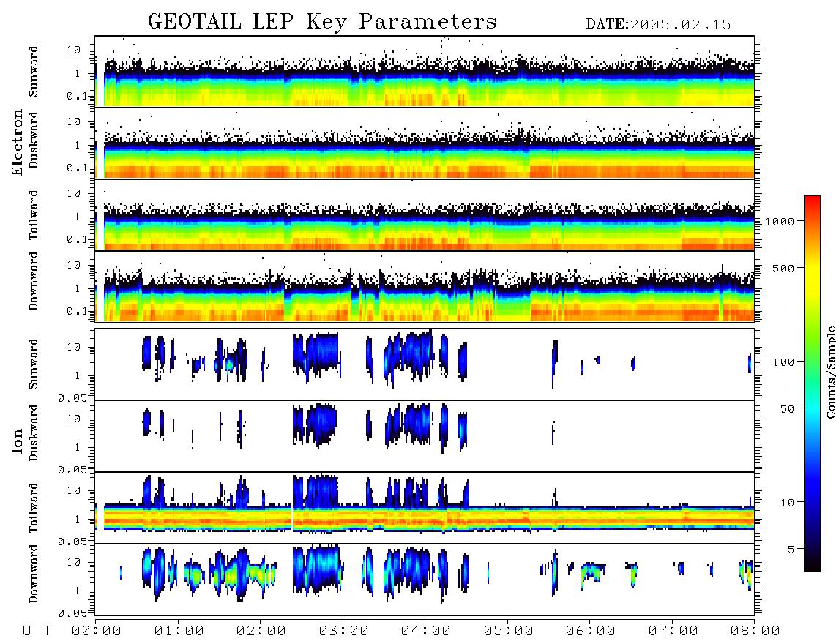Click the "Counts/Sample" colorbar label

click(830, 372)
